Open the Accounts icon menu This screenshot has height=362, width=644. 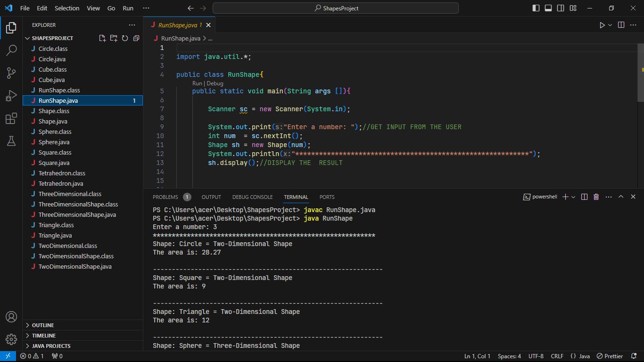tap(11, 317)
